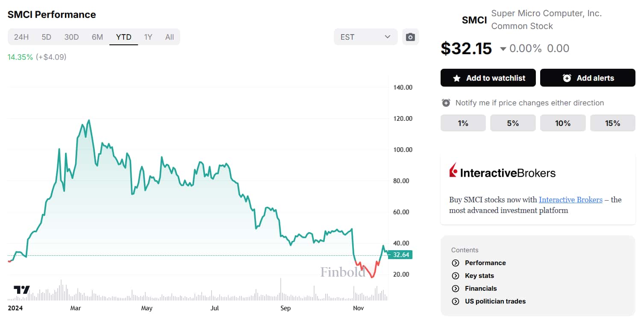Viewport: 644px width, 324px height.
Task: Click the arrow icon beside Performance
Action: [455, 263]
